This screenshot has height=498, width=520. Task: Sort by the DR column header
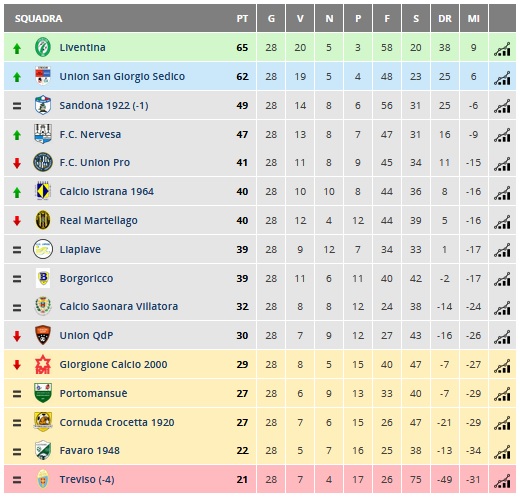(x=445, y=18)
